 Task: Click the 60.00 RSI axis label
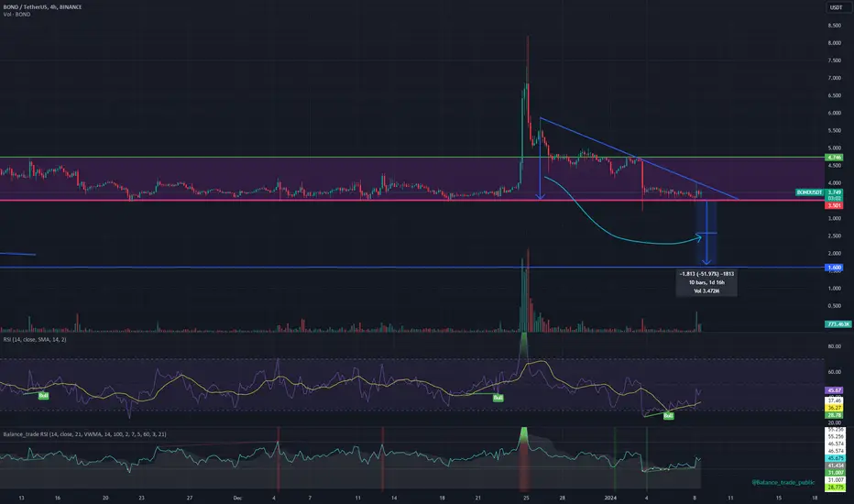point(834,372)
